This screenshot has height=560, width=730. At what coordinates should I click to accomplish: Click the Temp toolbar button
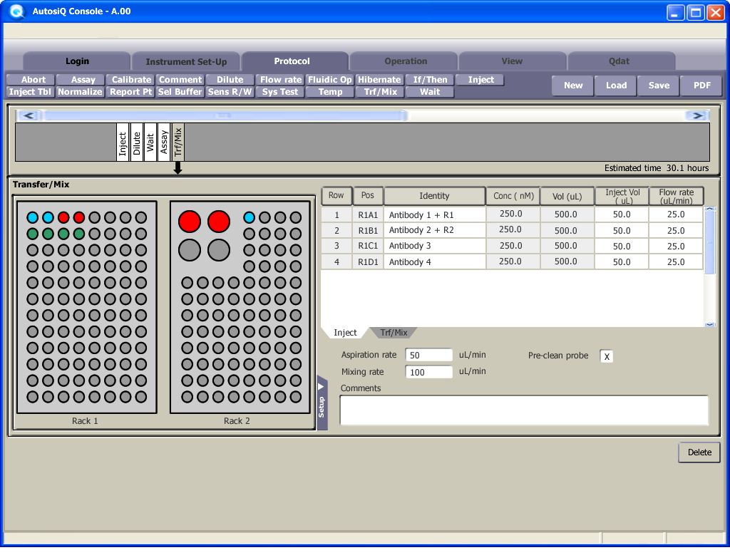tap(330, 92)
